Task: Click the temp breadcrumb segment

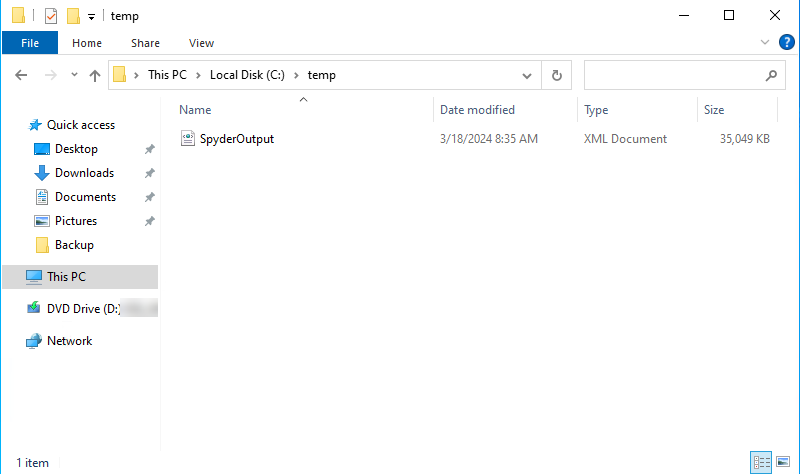Action: [321, 75]
